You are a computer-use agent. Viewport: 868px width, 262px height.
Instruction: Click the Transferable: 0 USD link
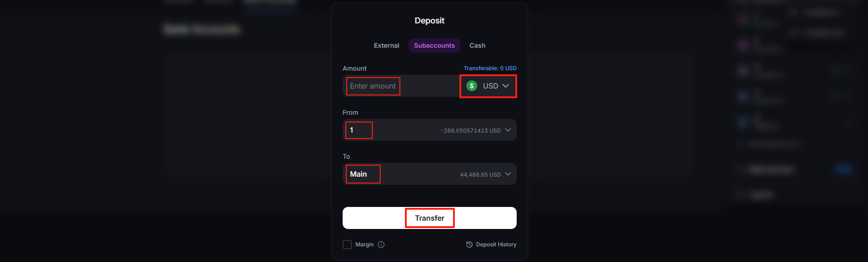click(490, 68)
